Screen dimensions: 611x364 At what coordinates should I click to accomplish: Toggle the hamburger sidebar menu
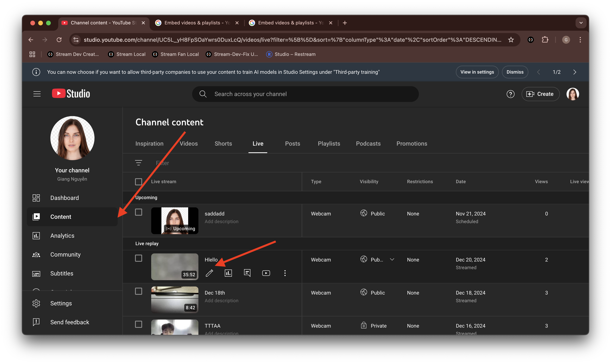[x=37, y=94]
